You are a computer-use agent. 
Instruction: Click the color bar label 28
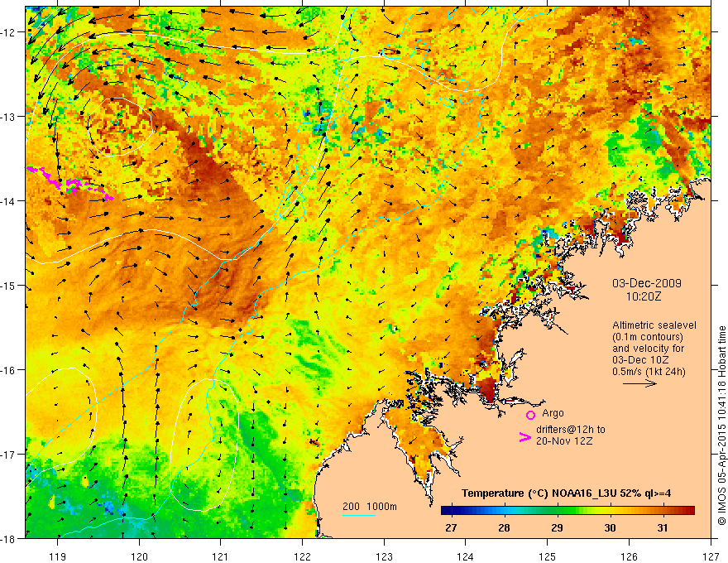pyautogui.click(x=504, y=528)
